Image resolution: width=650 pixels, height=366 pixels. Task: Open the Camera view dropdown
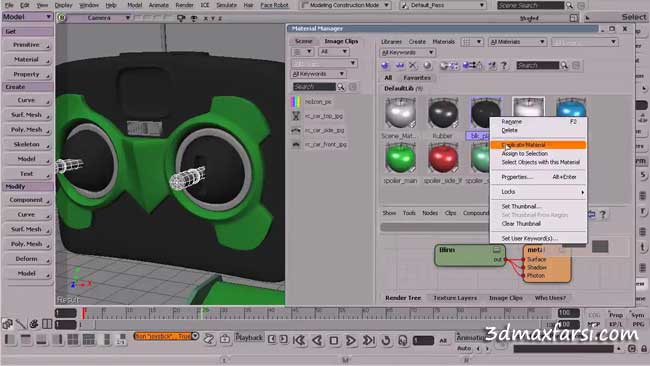pos(99,18)
